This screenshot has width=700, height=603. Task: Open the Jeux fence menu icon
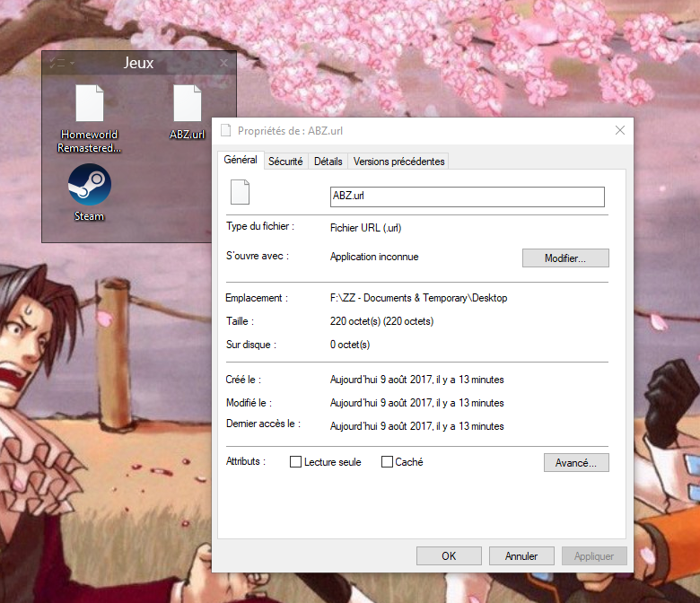click(x=61, y=64)
